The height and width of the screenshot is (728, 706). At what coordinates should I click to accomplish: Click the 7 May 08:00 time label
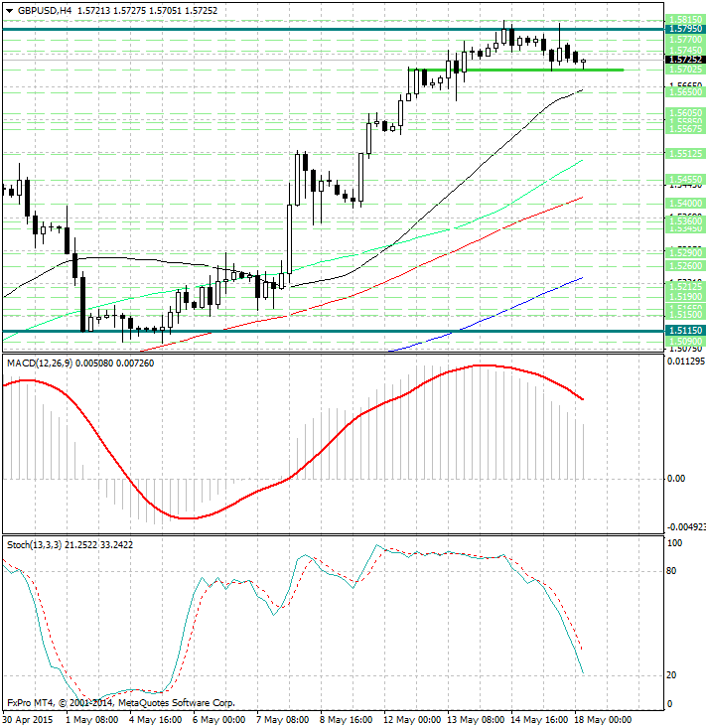click(283, 720)
